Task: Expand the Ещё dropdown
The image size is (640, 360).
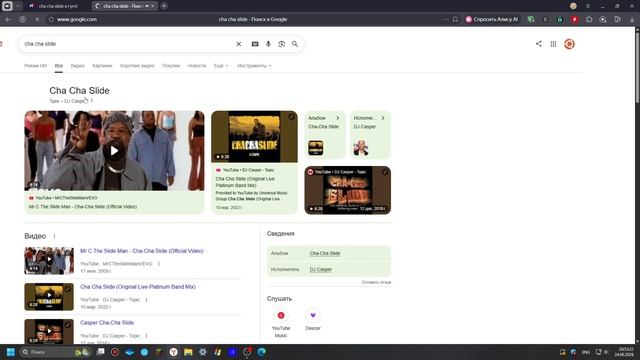Action: pos(221,66)
